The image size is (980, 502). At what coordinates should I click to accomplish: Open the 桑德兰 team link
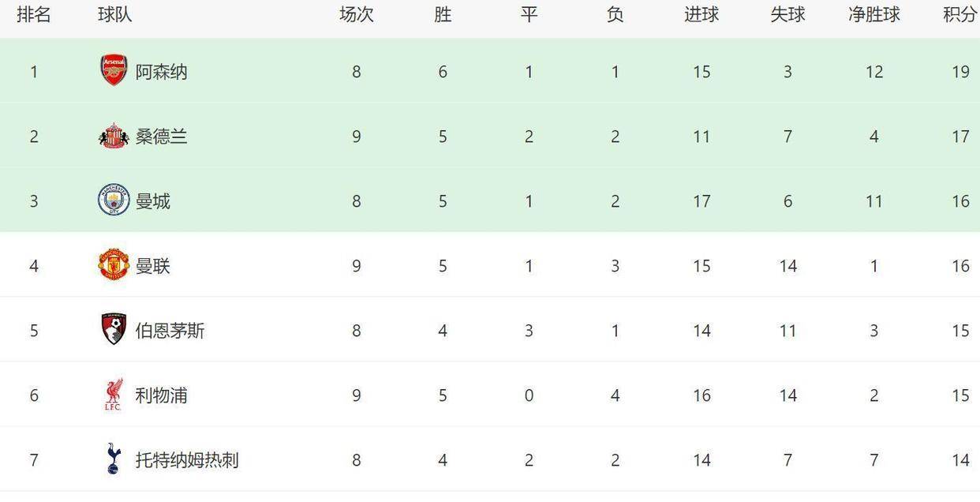(161, 137)
